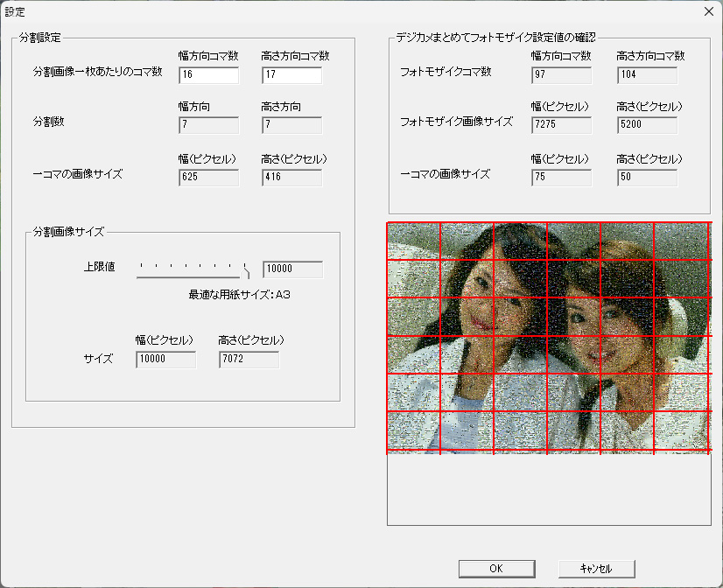The image size is (723, 588).
Task: Click the mosaic frame height field showing 50
Action: point(647,178)
